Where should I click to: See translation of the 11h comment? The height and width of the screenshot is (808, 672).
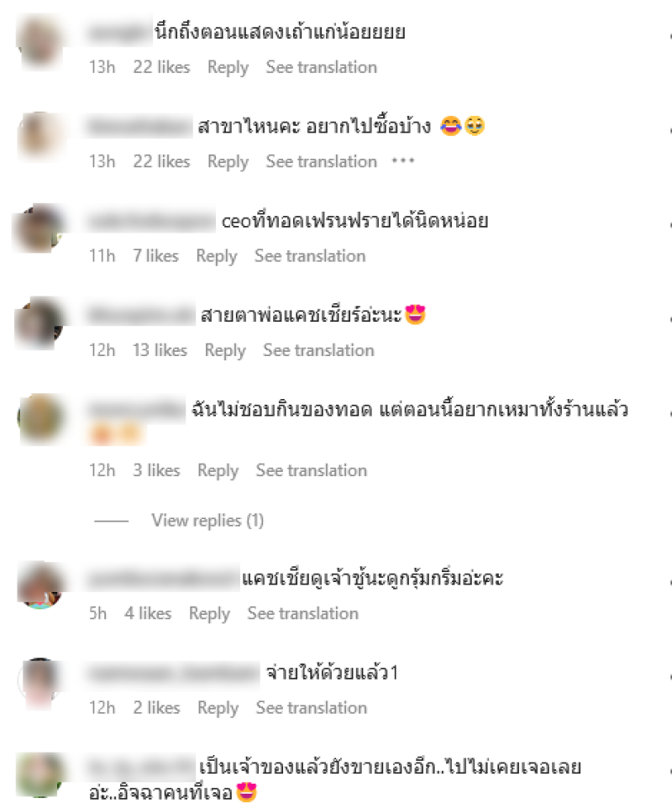310,255
